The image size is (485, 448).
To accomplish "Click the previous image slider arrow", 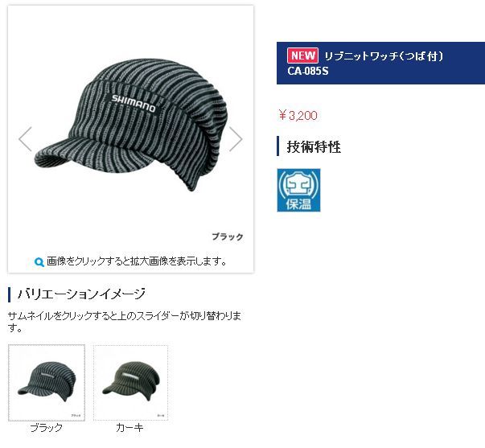I will (x=25, y=139).
